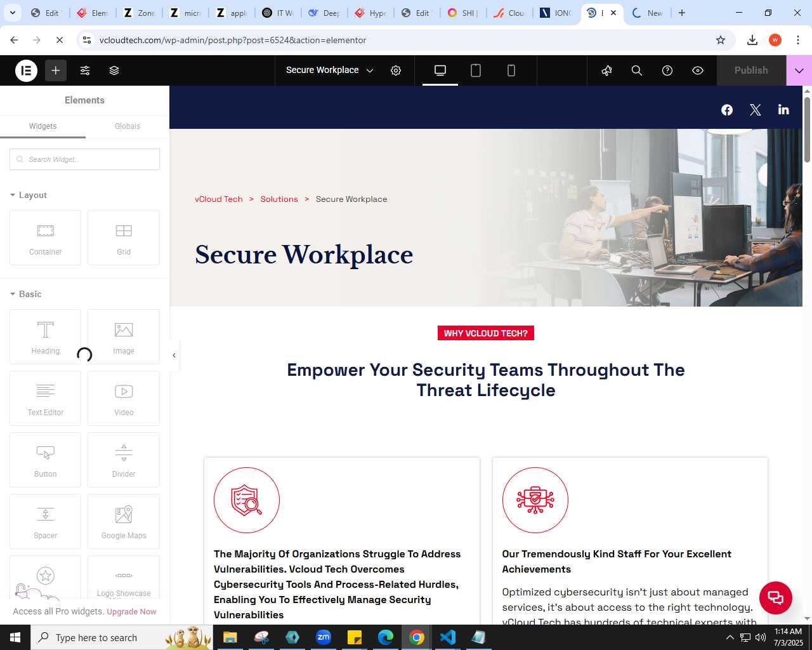
Task: Open the Chrome three-dot menu
Action: [x=798, y=40]
